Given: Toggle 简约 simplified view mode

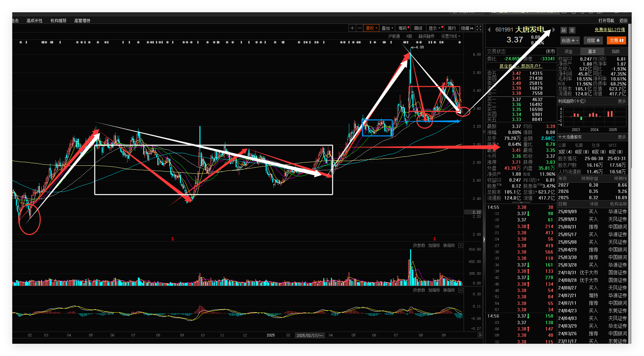Looking at the screenshot, I should coord(452,28).
